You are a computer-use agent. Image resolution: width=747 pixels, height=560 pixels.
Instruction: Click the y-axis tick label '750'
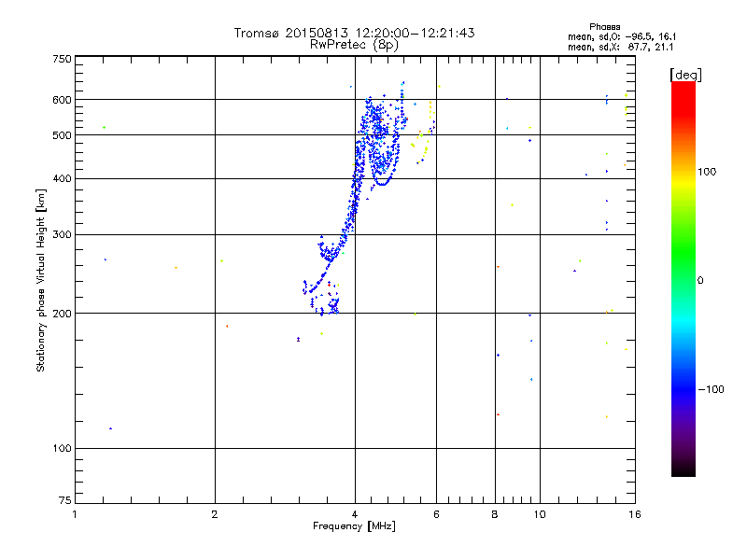click(63, 59)
